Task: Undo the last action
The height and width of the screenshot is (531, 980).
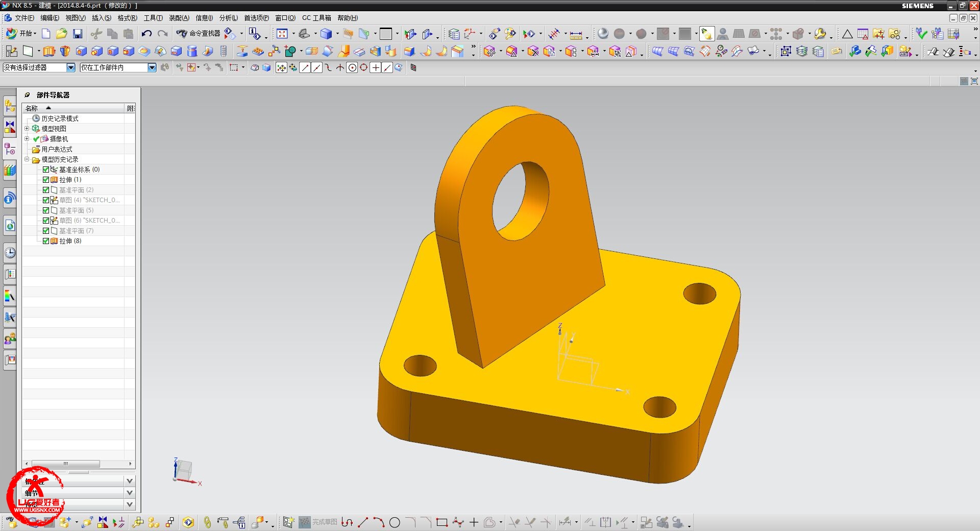Action: (x=146, y=34)
